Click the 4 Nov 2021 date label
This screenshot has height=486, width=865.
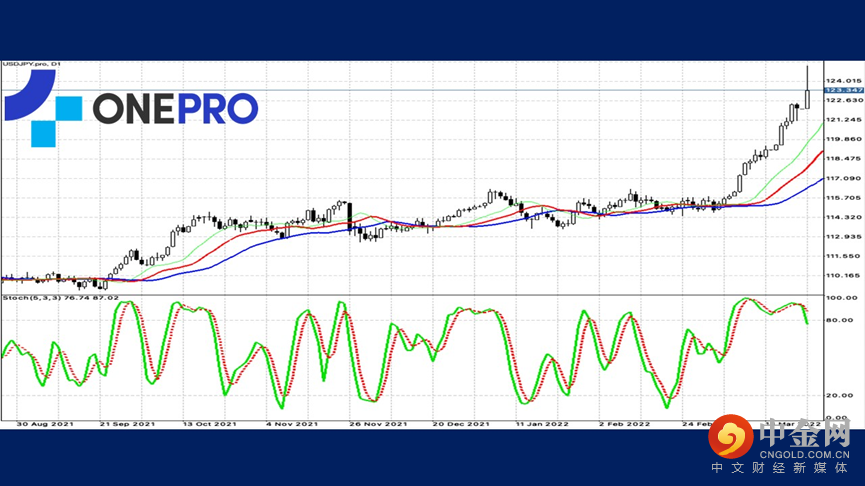[292, 424]
